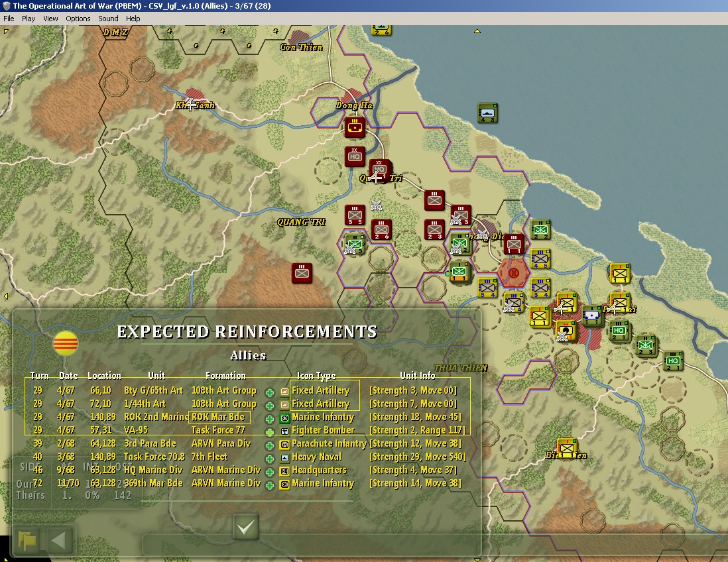Open the Sound menu
The image size is (728, 562).
(108, 19)
